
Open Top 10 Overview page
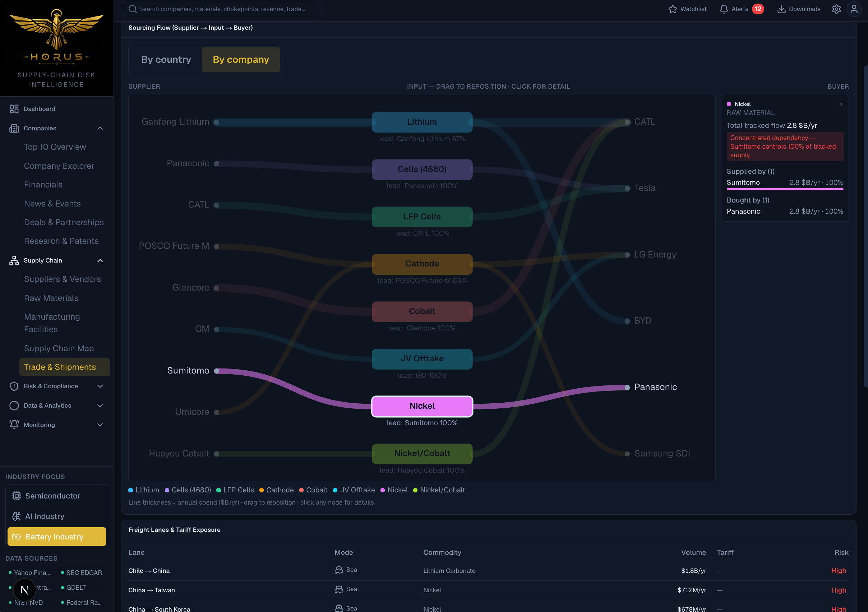55,147
